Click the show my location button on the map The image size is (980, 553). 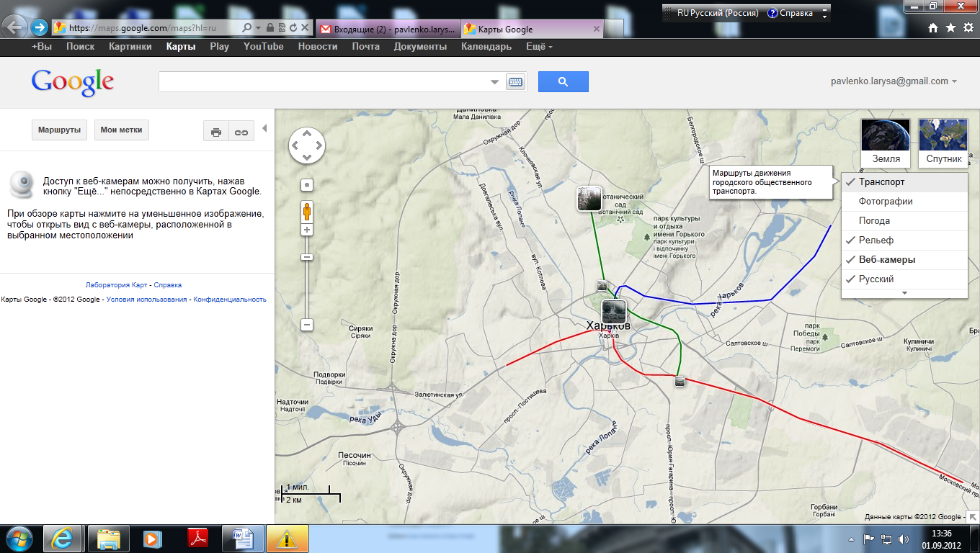307,185
